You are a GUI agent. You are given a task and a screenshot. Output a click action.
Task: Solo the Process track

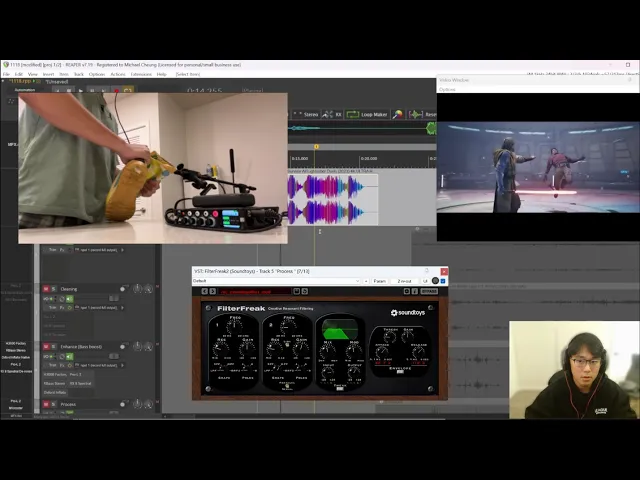(53, 404)
